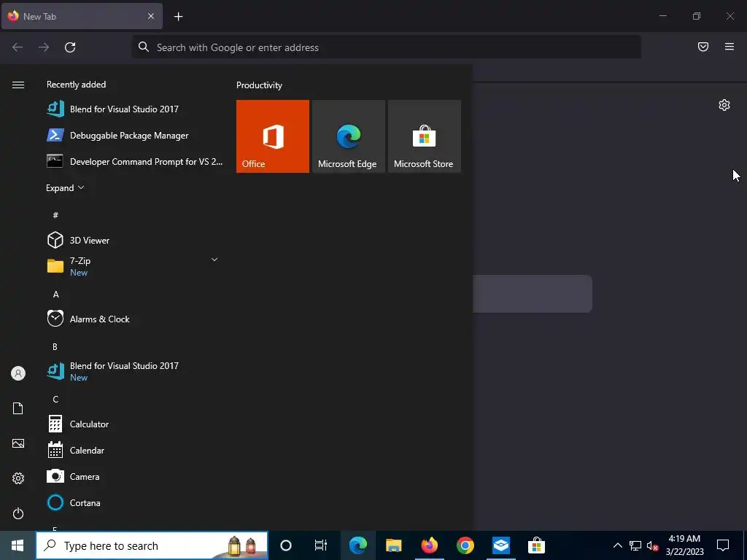Launch the Calculator app
The width and height of the screenshot is (747, 560).
click(x=135, y=424)
